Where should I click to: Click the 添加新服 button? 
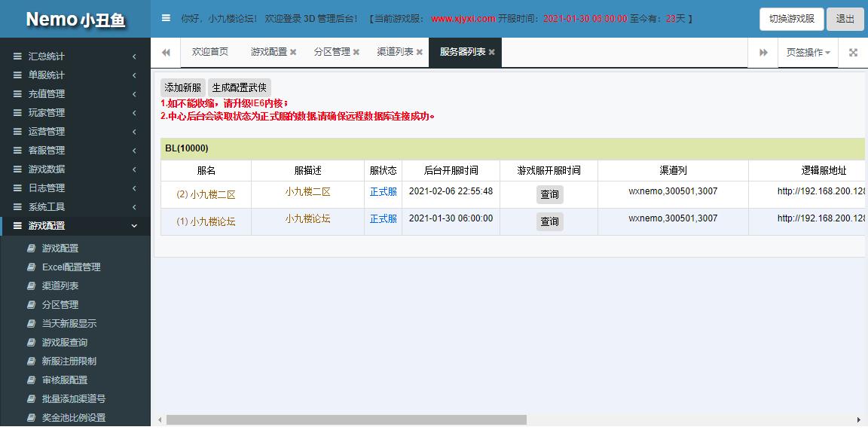(x=182, y=88)
